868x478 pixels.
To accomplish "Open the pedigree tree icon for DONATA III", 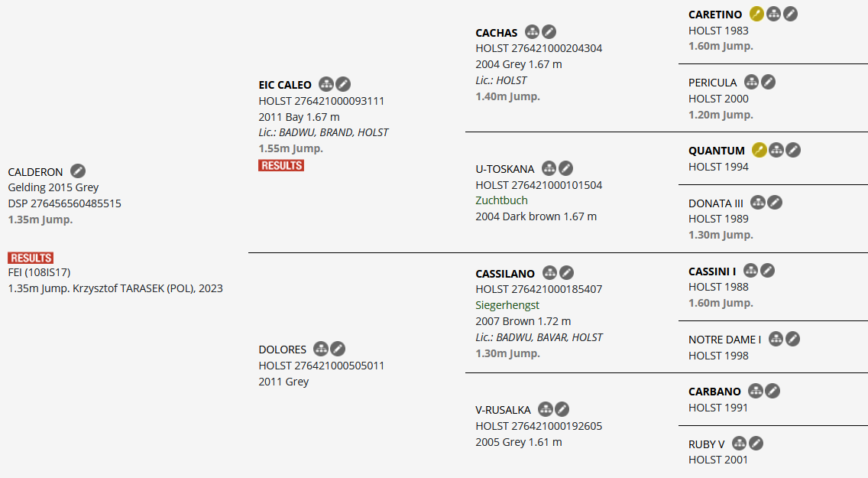I will click(x=757, y=202).
